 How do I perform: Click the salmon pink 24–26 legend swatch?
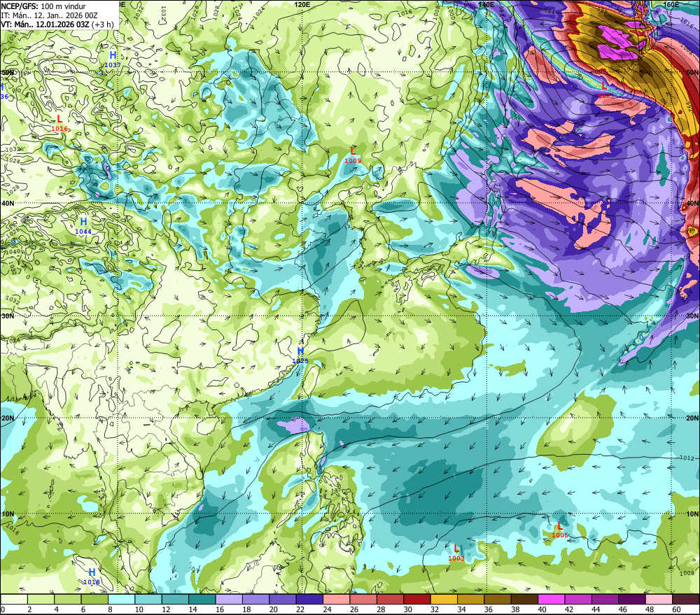337,599
